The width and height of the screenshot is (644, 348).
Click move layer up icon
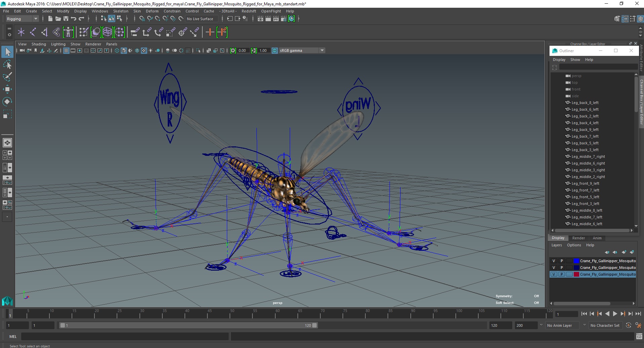pyautogui.click(x=607, y=252)
